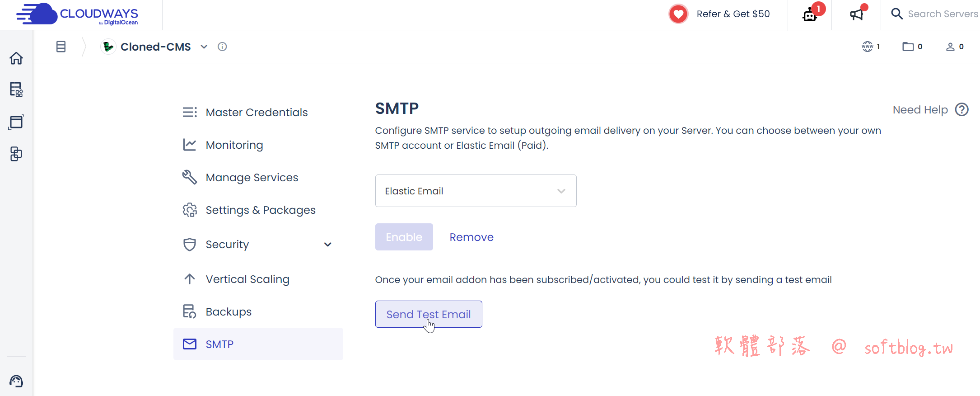
Task: Click the Search Servers field
Action: pyautogui.click(x=942, y=14)
